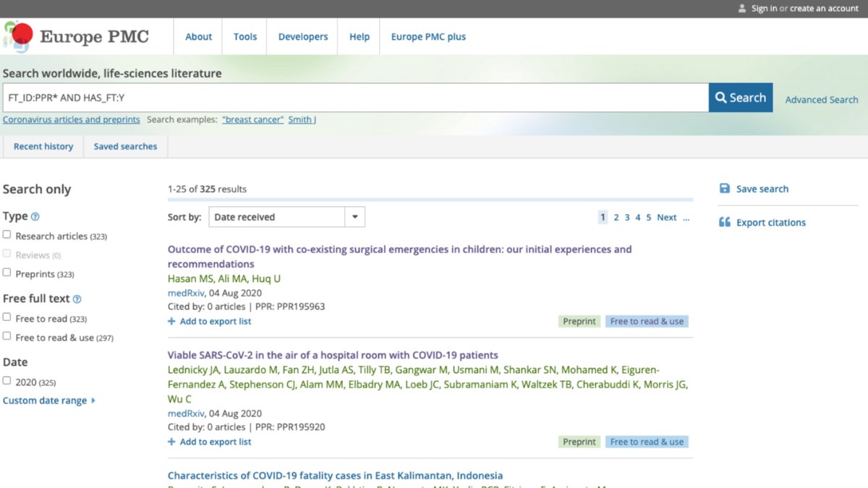Screen dimensions: 868x488
Task: Click Preprint tag on PPR195963 result
Action: click(x=579, y=322)
